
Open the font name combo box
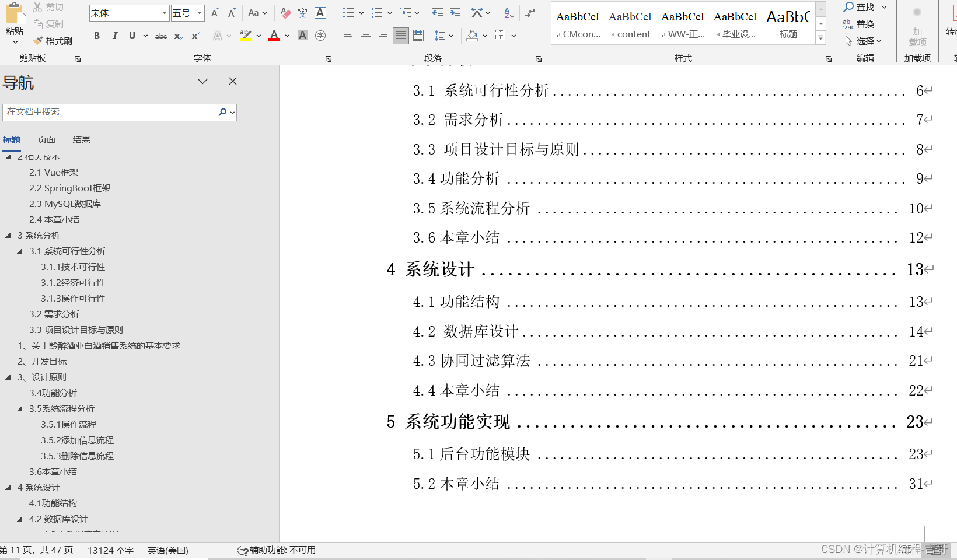(129, 13)
